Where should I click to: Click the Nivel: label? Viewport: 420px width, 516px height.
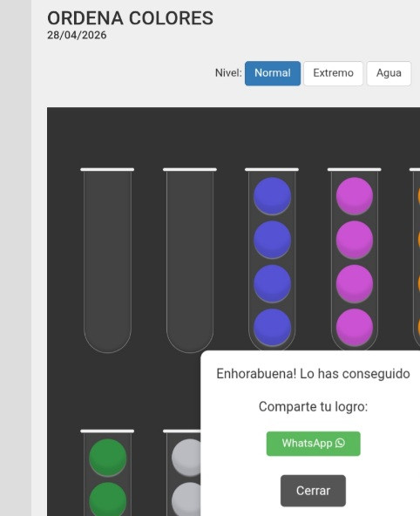click(228, 73)
